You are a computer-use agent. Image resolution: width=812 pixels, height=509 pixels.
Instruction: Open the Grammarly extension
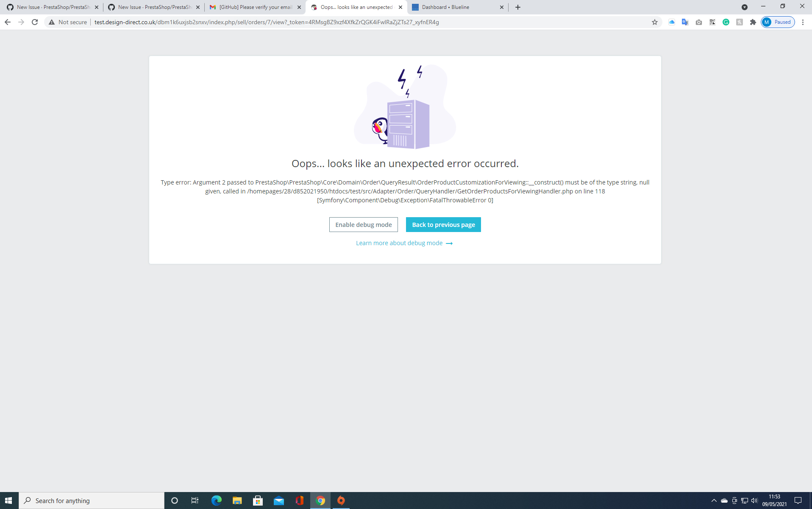coord(726,22)
